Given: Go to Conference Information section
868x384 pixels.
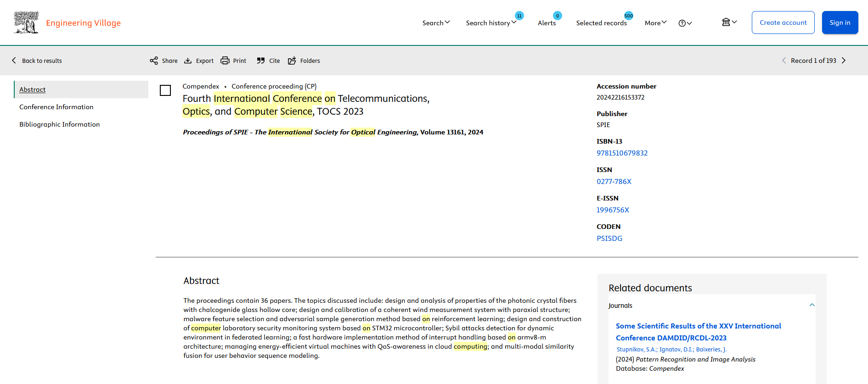Looking at the screenshot, I should [x=56, y=107].
